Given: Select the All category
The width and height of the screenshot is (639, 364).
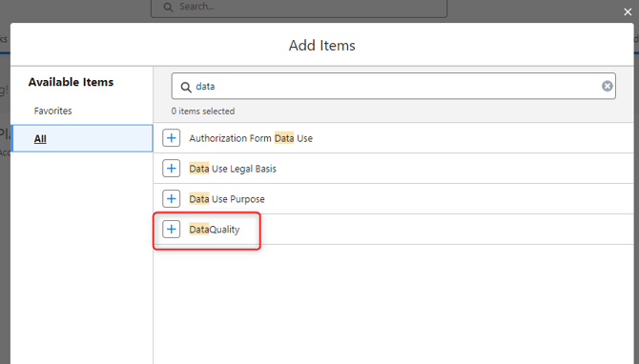Looking at the screenshot, I should coord(82,138).
